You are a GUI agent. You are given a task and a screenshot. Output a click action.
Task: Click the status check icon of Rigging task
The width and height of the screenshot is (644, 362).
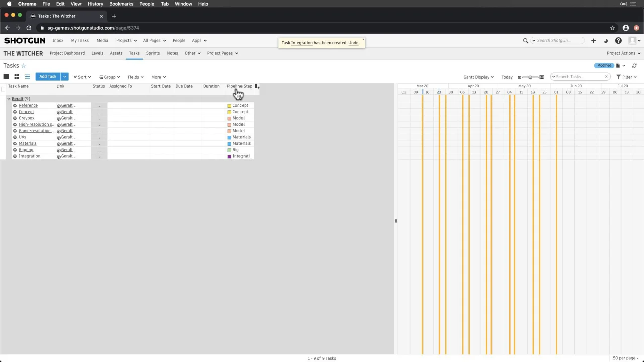15,150
